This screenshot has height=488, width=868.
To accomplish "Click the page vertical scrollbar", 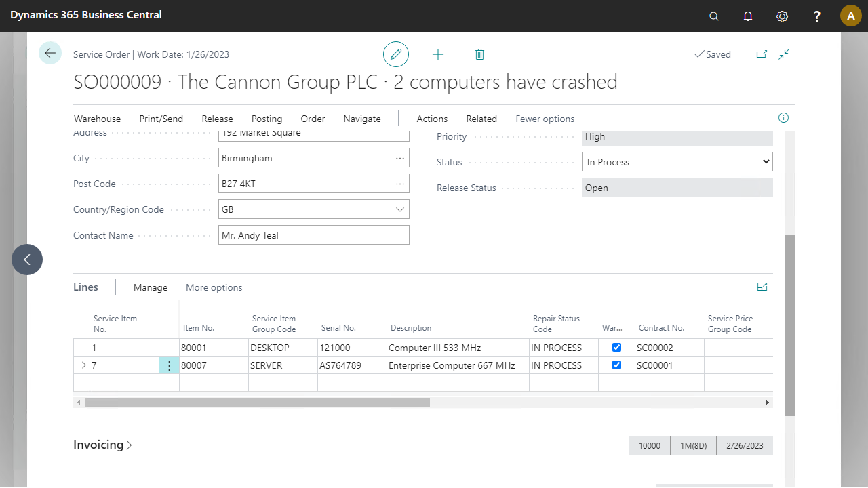I will [x=789, y=325].
